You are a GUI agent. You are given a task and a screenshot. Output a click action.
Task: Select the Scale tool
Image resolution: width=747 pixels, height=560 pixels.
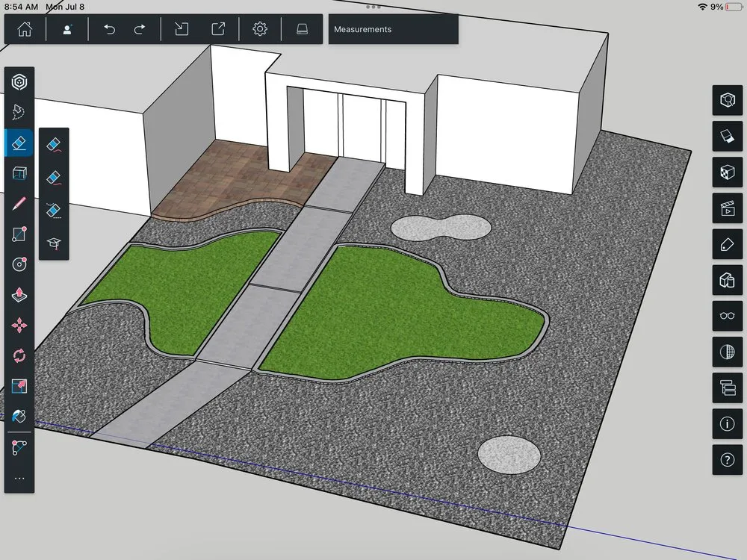[19, 386]
